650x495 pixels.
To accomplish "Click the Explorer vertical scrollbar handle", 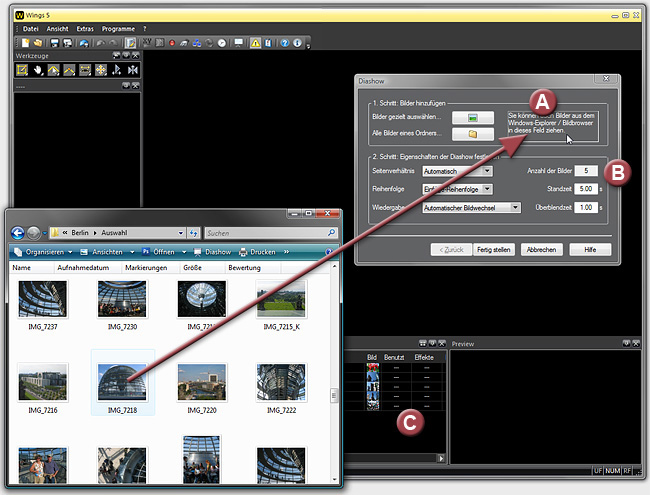I will pyautogui.click(x=334, y=396).
